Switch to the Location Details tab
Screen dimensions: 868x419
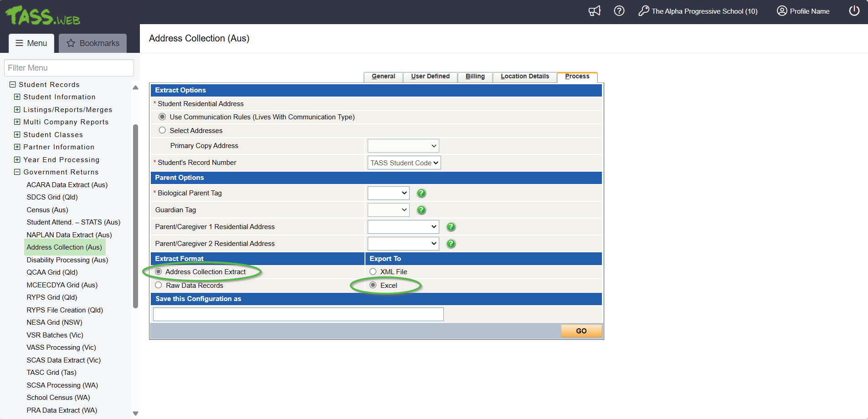pos(524,77)
